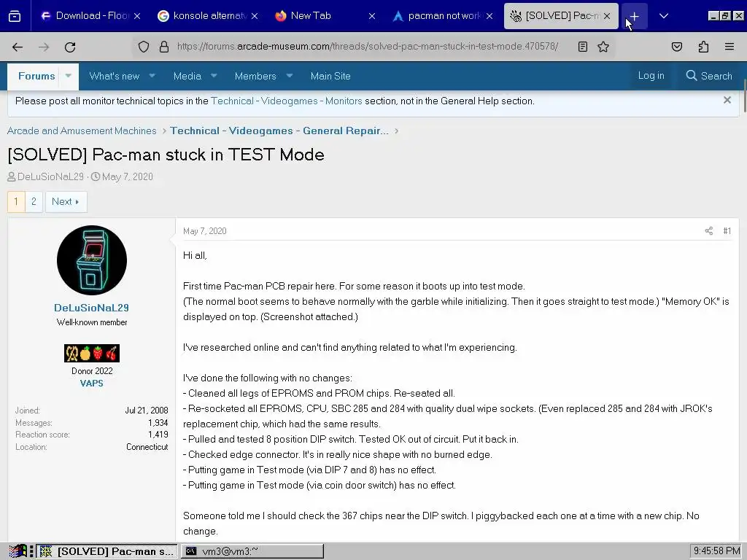Screen dimensions: 747x560
Task: Reload the current page
Action: coord(70,47)
